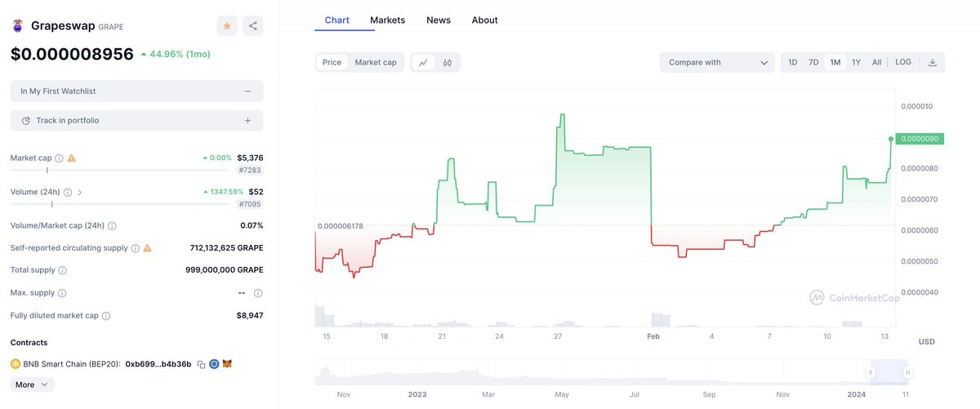Remove from My First Watchlist
This screenshot has width=980, height=409.
coord(247,91)
